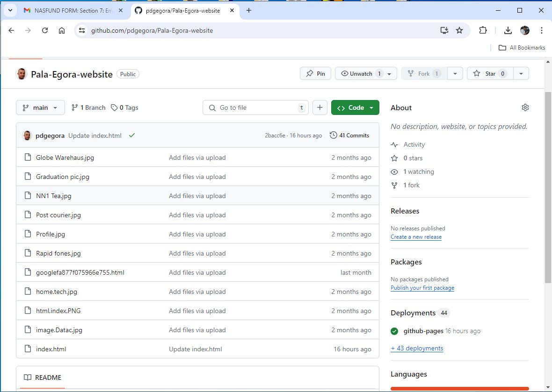Click the Add file plus button
Screen dimensions: 552x392
pos(320,107)
